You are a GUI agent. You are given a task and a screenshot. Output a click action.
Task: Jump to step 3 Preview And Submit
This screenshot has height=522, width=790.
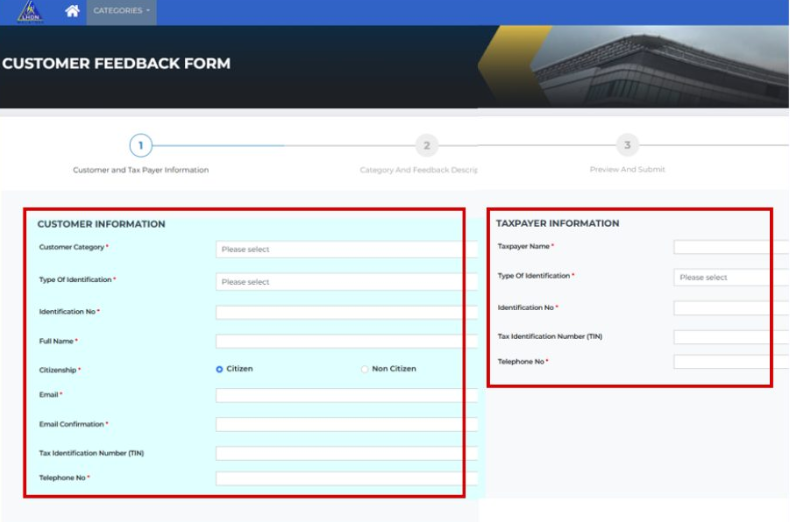tap(627, 146)
